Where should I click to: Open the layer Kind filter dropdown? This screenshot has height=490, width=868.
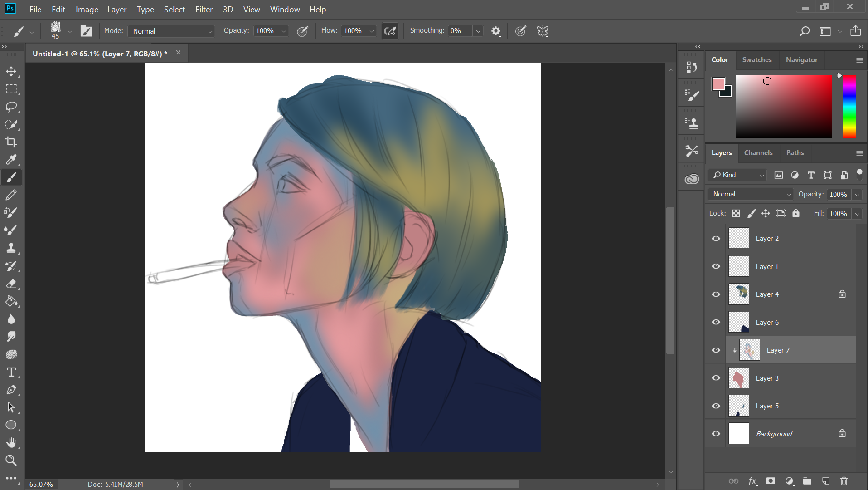click(x=738, y=175)
